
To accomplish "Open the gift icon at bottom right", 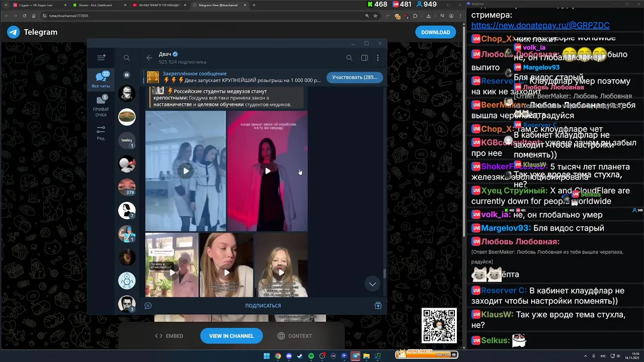I will coord(378,306).
